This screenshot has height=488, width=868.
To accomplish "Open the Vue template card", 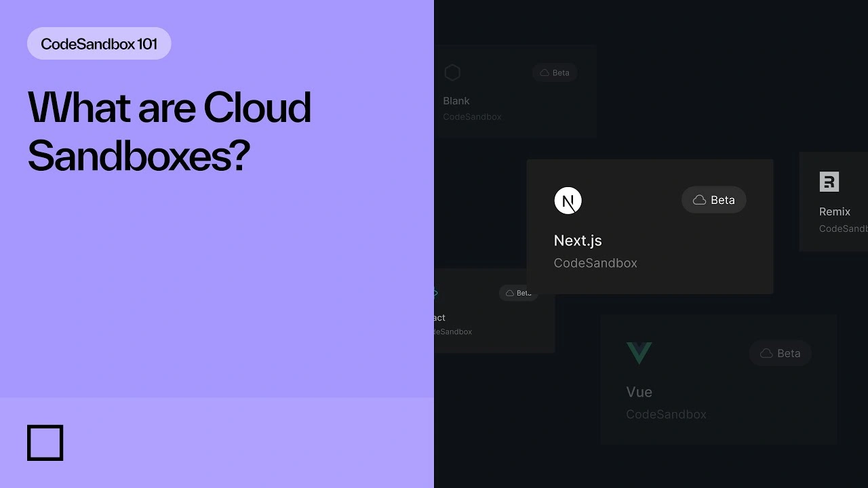I will click(x=719, y=380).
